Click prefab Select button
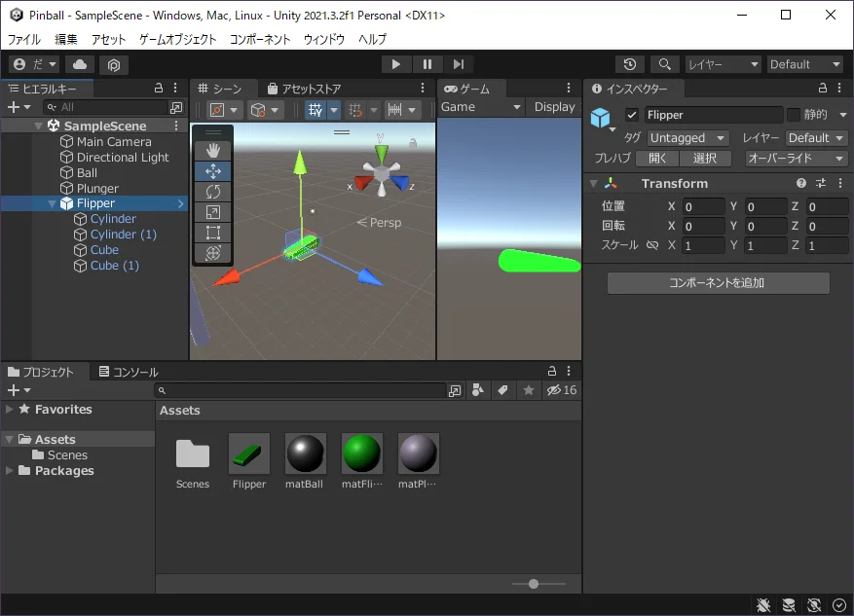Image resolution: width=854 pixels, height=616 pixels. pos(705,159)
